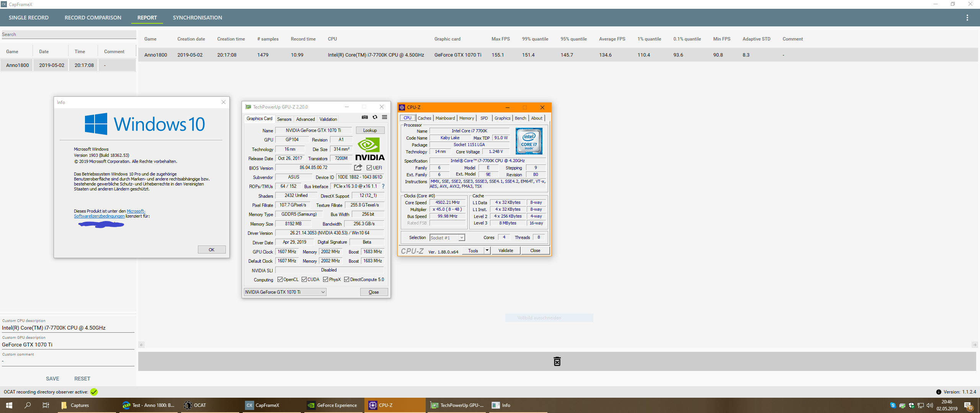This screenshot has height=413, width=980.
Task: Click the horizontal scrollbar right arrow
Action: click(x=974, y=345)
